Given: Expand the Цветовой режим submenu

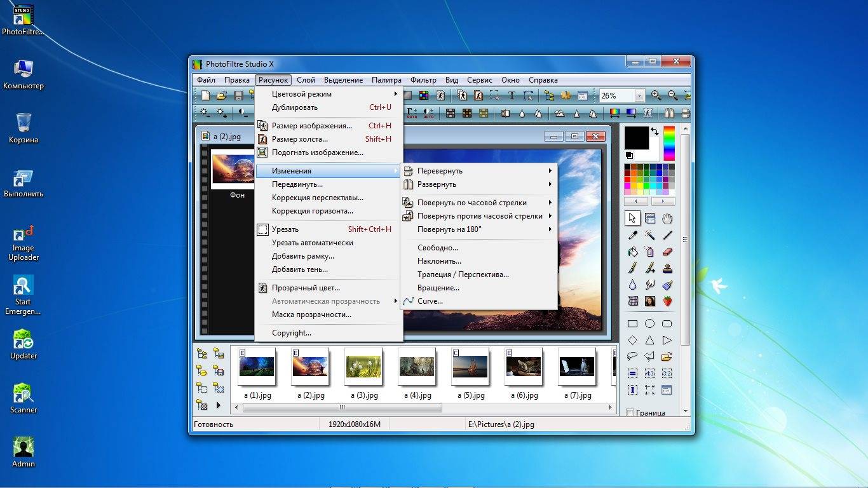Looking at the screenshot, I should (x=329, y=94).
